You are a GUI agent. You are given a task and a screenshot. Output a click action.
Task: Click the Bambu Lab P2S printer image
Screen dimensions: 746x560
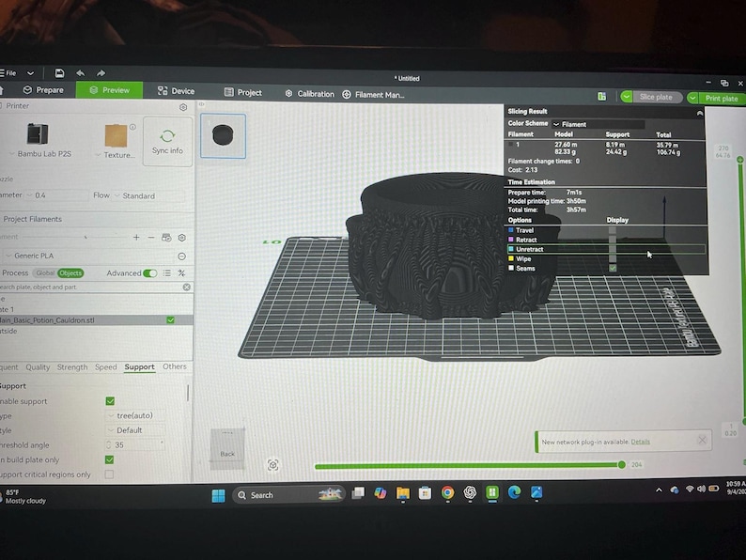pos(38,133)
